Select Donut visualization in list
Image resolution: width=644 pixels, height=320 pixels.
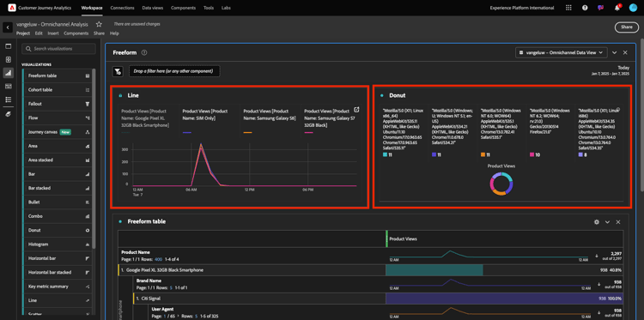tap(57, 230)
